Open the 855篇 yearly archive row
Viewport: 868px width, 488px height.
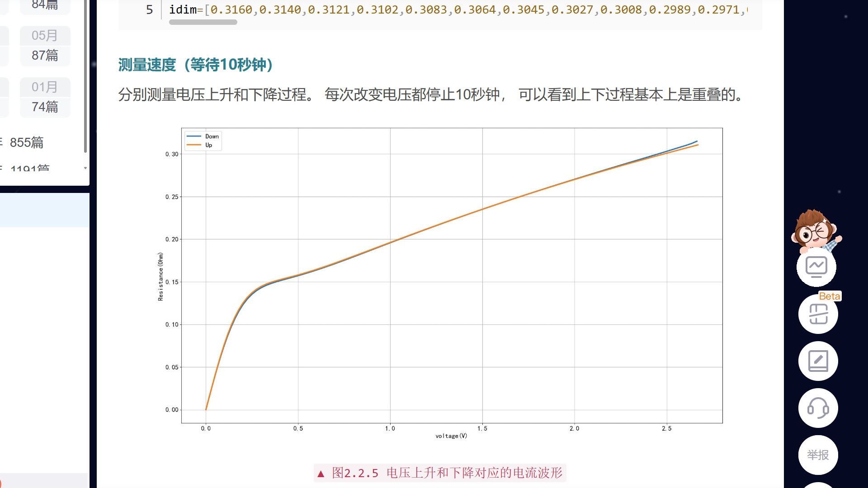(x=27, y=142)
